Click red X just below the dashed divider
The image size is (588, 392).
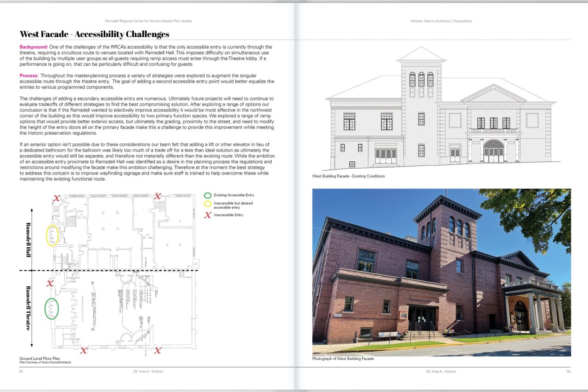(x=50, y=283)
